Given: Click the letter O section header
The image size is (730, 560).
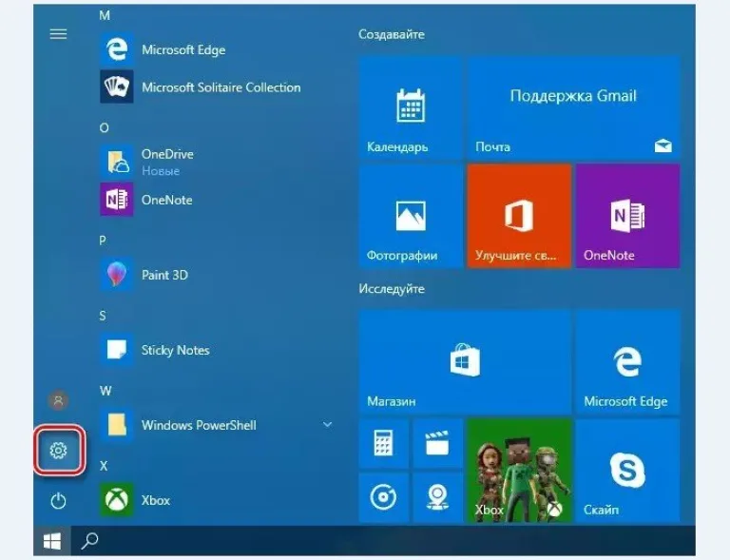Looking at the screenshot, I should [105, 127].
